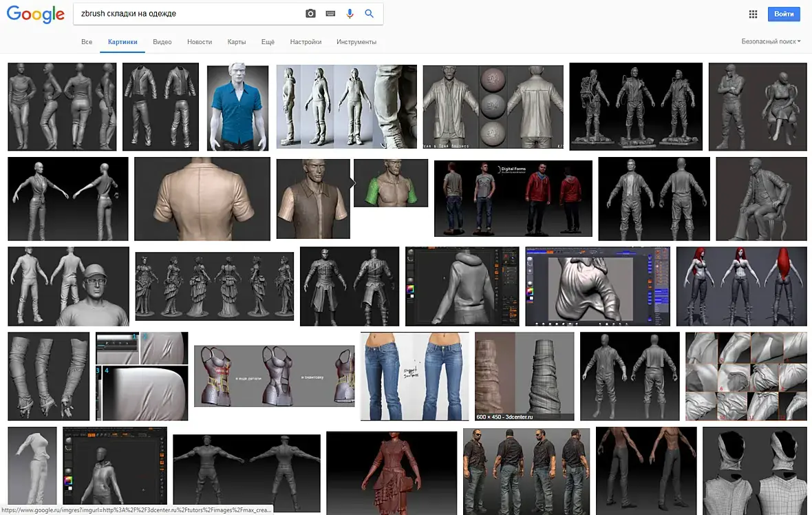The height and width of the screenshot is (515, 812).
Task: Open search by image camera icon
Action: [310, 14]
